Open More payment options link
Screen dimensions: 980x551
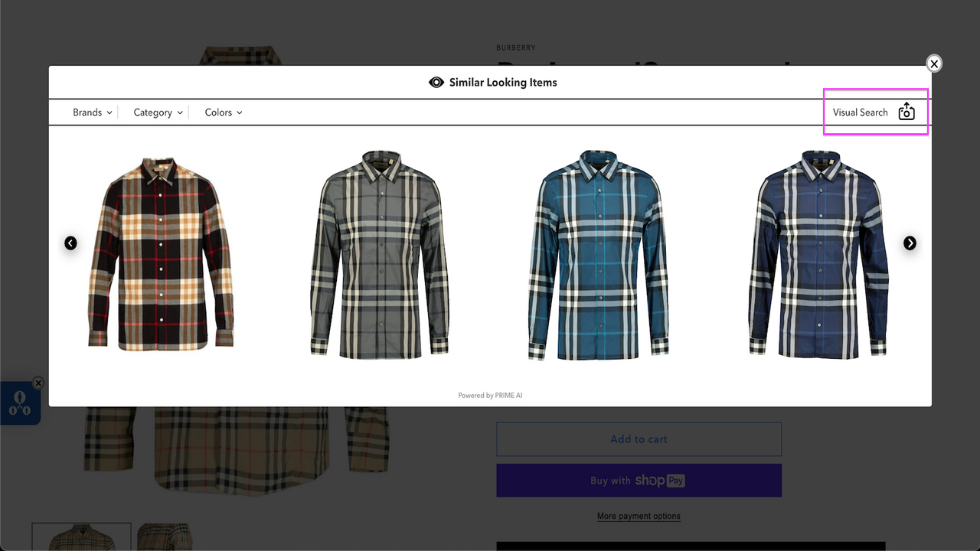coord(639,517)
